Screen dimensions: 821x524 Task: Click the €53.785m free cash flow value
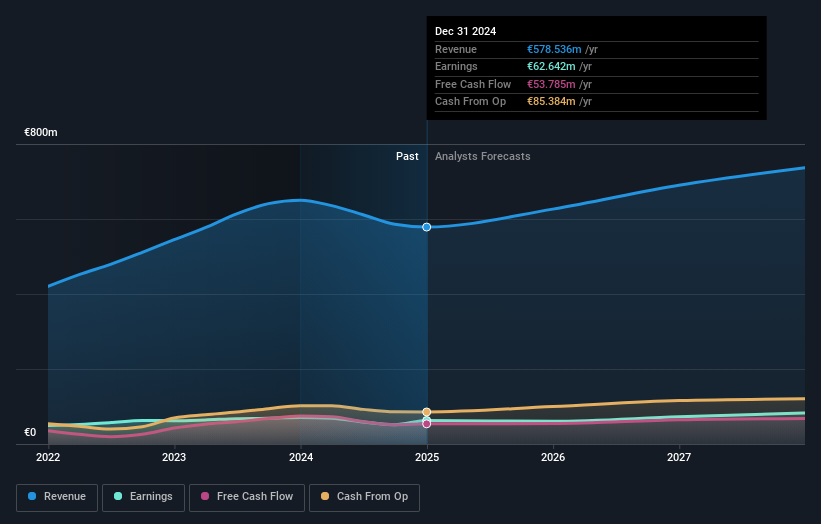(551, 84)
